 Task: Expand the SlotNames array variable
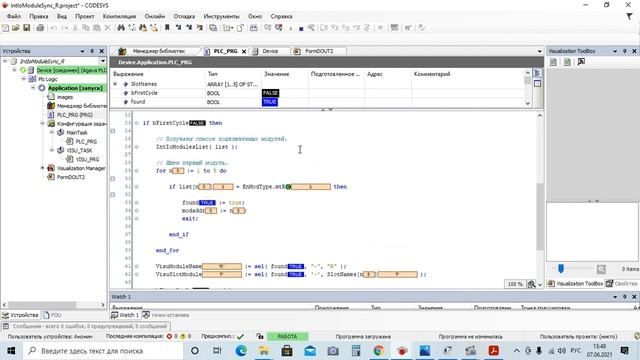[x=115, y=84]
